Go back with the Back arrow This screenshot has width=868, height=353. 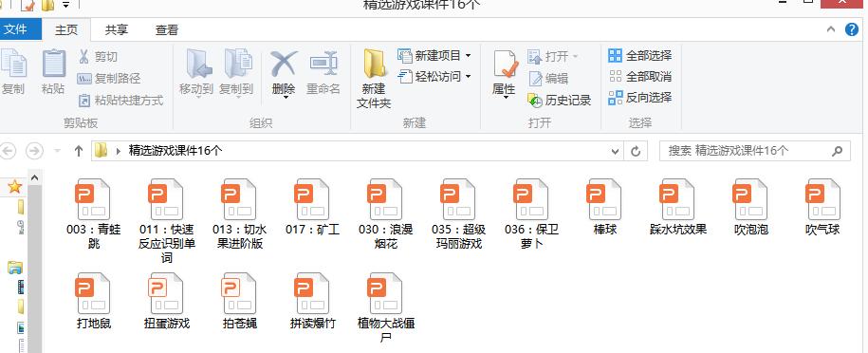8,151
